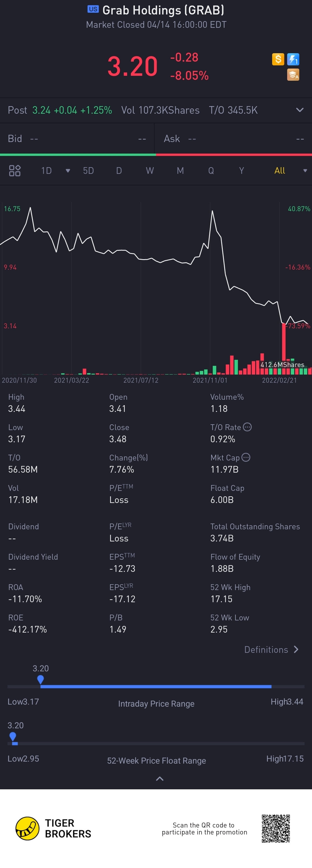Tap the Close 3.48 statistic
The width and height of the screenshot is (312, 868).
pyautogui.click(x=119, y=433)
